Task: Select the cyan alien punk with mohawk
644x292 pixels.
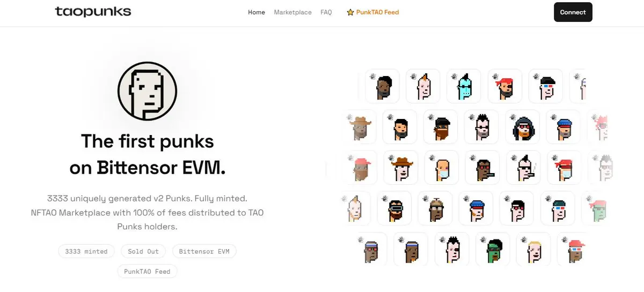Action: click(x=464, y=86)
